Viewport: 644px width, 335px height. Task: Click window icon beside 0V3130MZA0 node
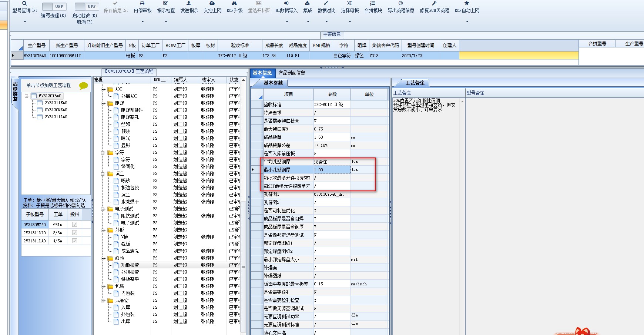[x=40, y=110]
